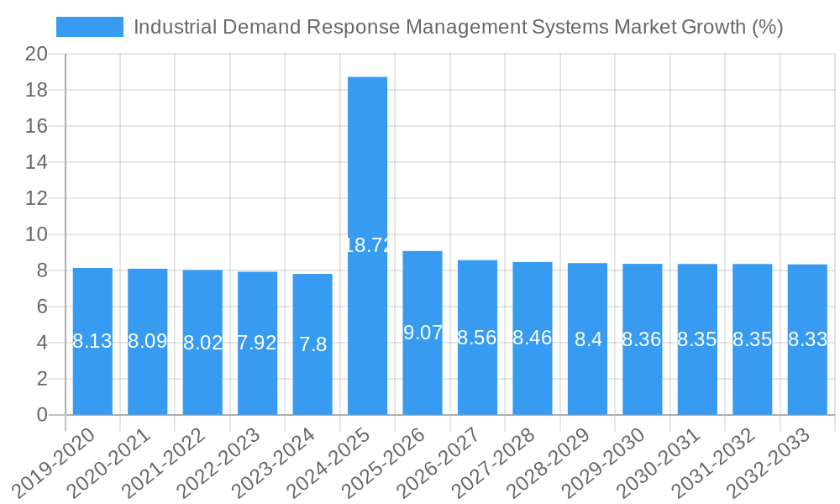Image resolution: width=840 pixels, height=504 pixels.
Task: Select the 2021-2022 bar showing 8.02
Action: click(202, 342)
